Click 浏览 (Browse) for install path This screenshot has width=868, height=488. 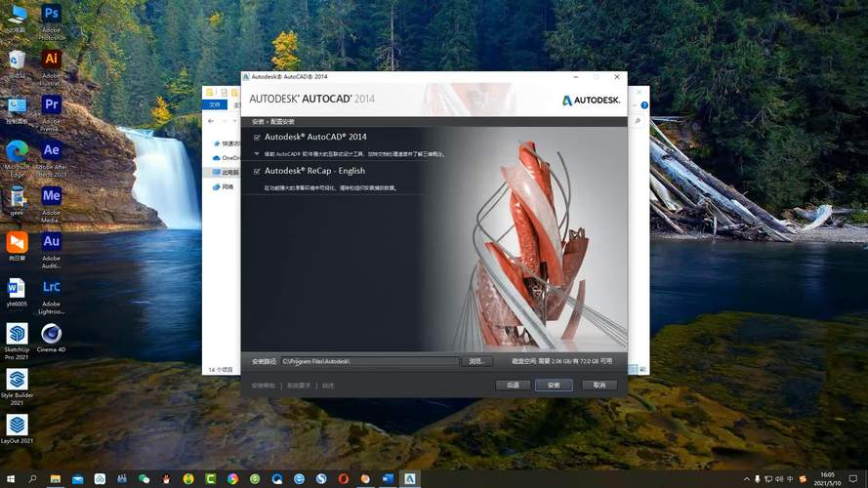point(476,361)
